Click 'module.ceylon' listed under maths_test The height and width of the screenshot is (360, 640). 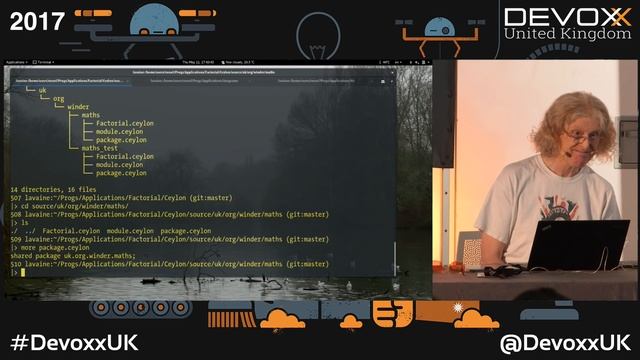pos(120,165)
